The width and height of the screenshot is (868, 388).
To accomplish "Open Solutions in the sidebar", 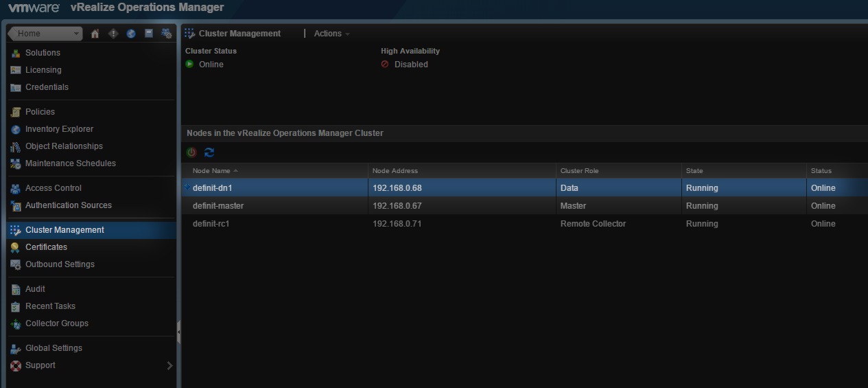I will pos(43,53).
